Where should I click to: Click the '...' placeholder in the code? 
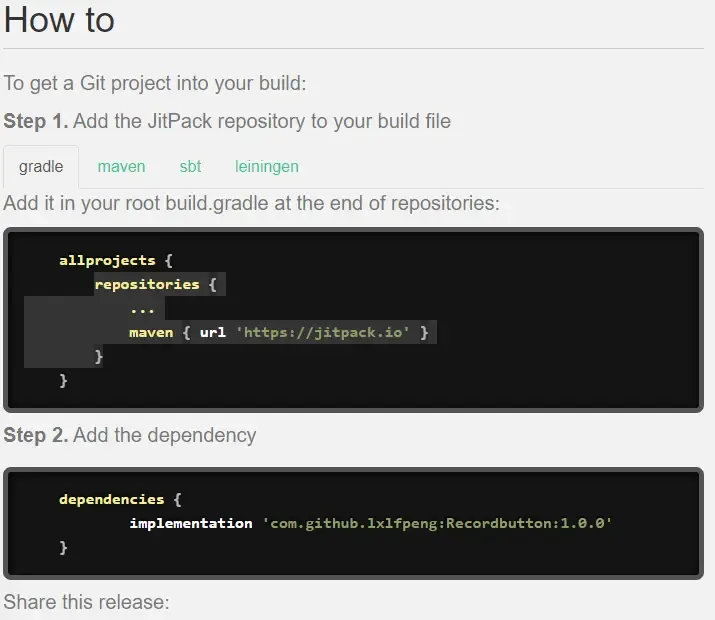pos(141,308)
